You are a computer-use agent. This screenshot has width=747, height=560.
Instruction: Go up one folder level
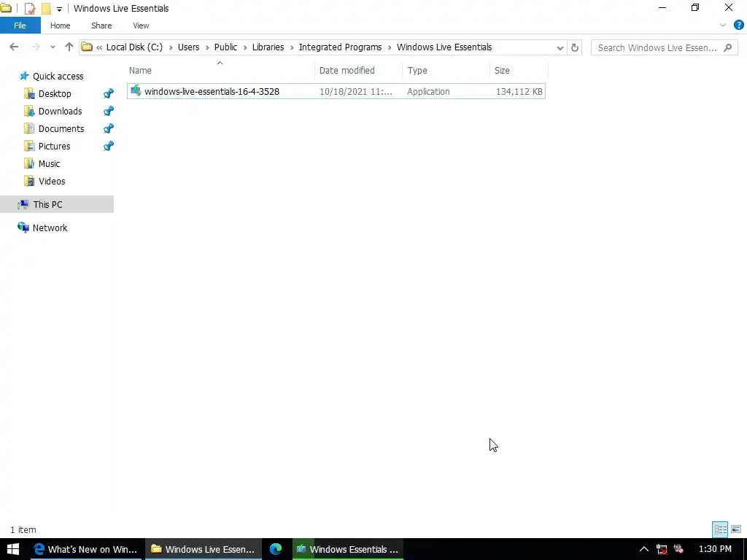[69, 47]
